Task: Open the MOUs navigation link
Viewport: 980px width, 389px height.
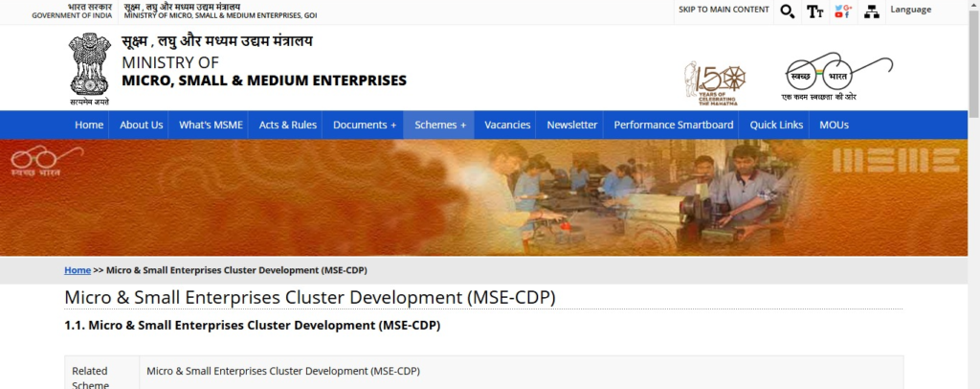Action: (834, 125)
